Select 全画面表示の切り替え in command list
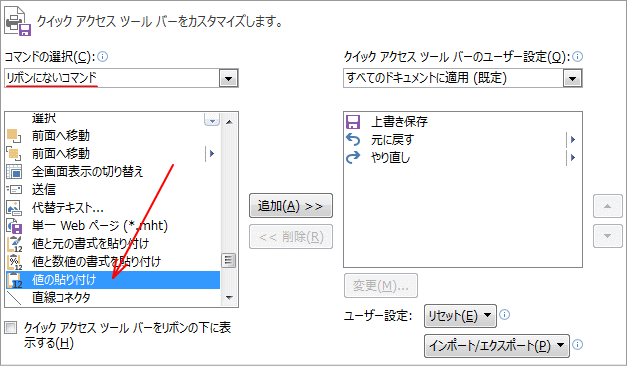The image size is (627, 366). [113, 172]
